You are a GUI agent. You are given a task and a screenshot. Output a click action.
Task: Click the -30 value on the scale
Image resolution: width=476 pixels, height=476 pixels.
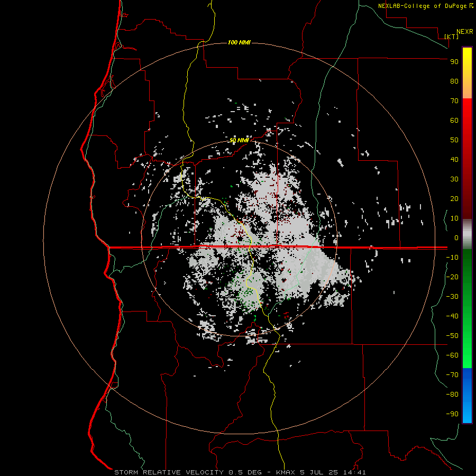[x=452, y=297]
